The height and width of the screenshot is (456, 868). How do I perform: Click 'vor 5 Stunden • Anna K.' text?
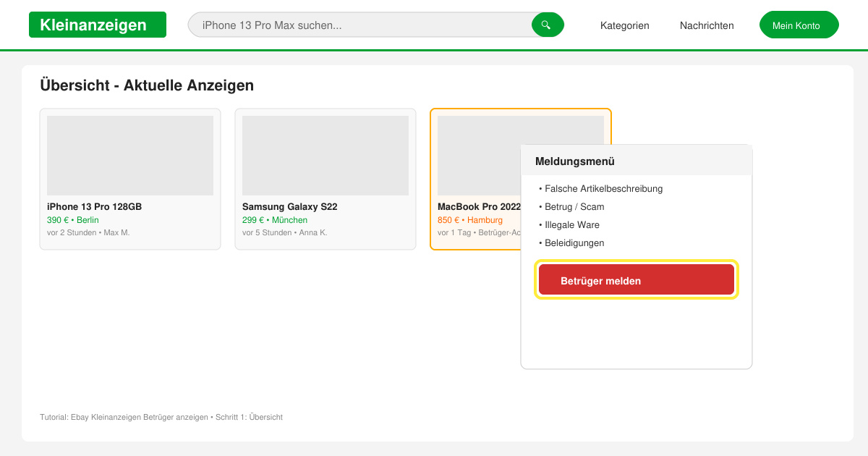(284, 233)
